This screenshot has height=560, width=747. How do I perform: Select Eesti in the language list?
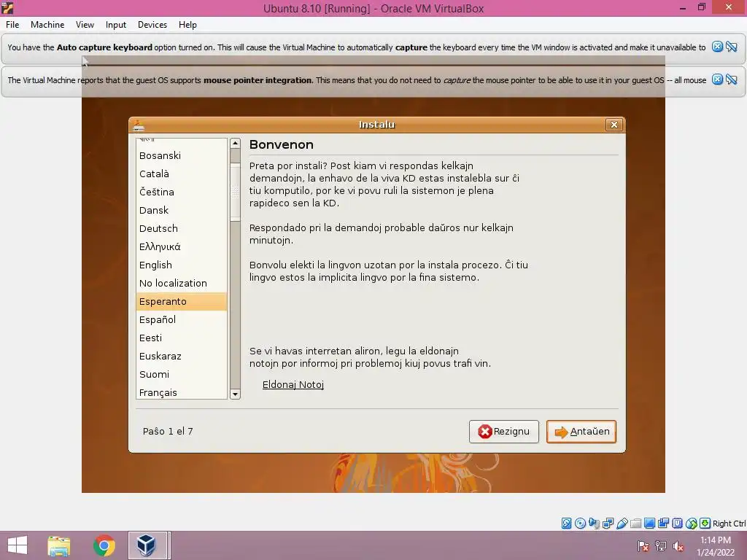182,338
